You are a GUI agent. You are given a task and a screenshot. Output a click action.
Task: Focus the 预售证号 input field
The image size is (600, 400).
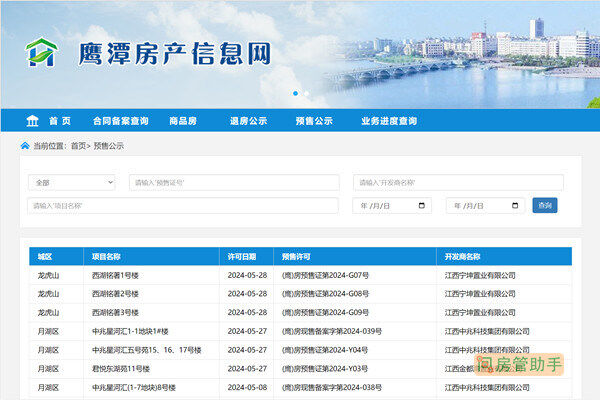234,183
